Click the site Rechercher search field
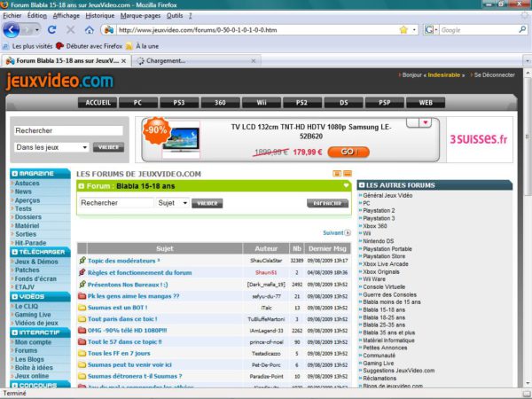The height and width of the screenshot is (399, 532). pos(68,130)
